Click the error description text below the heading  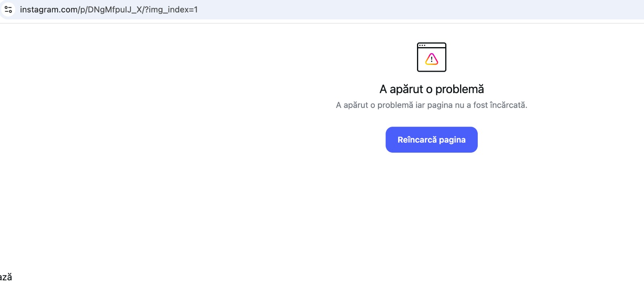pyautogui.click(x=431, y=105)
